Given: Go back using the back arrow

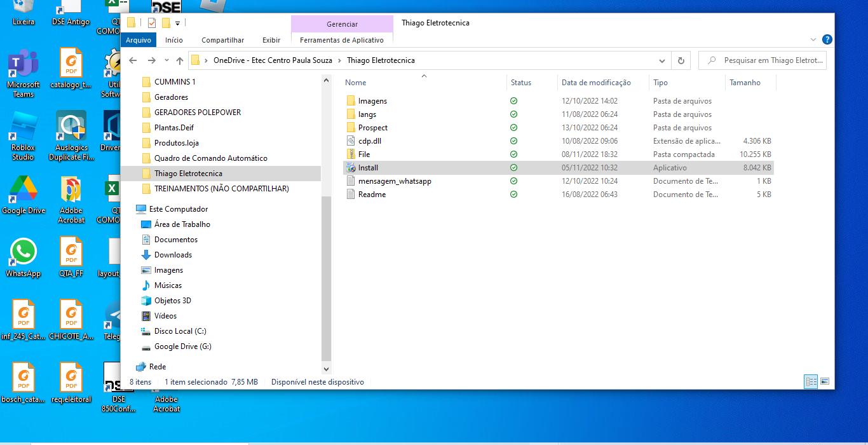Looking at the screenshot, I should coord(133,60).
